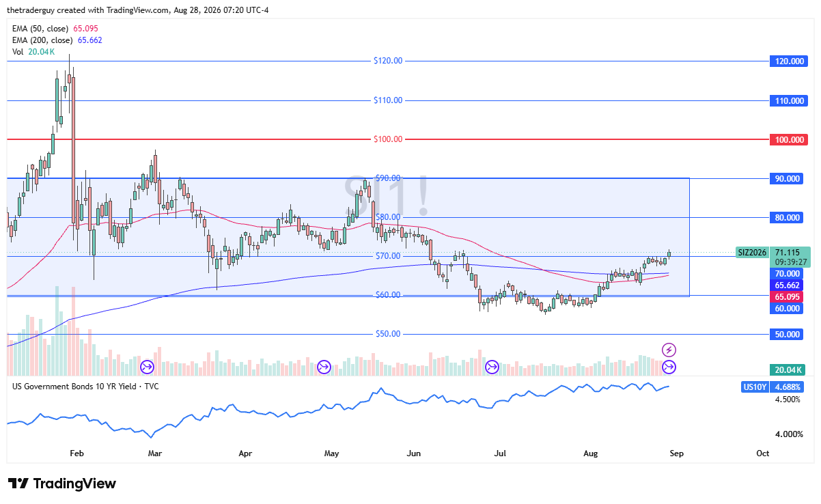Click the 120.000 price axis tag
This screenshot has height=504, width=821.
pos(788,61)
